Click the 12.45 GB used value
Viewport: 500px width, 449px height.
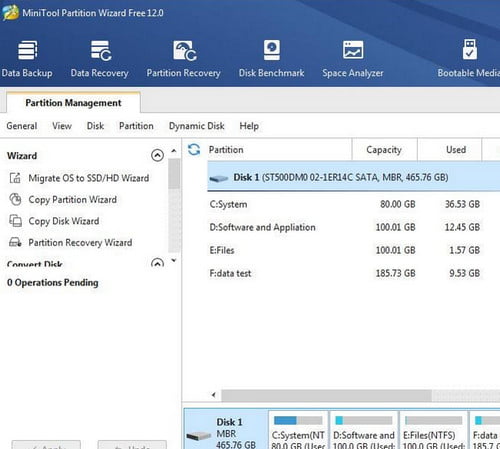point(462,227)
